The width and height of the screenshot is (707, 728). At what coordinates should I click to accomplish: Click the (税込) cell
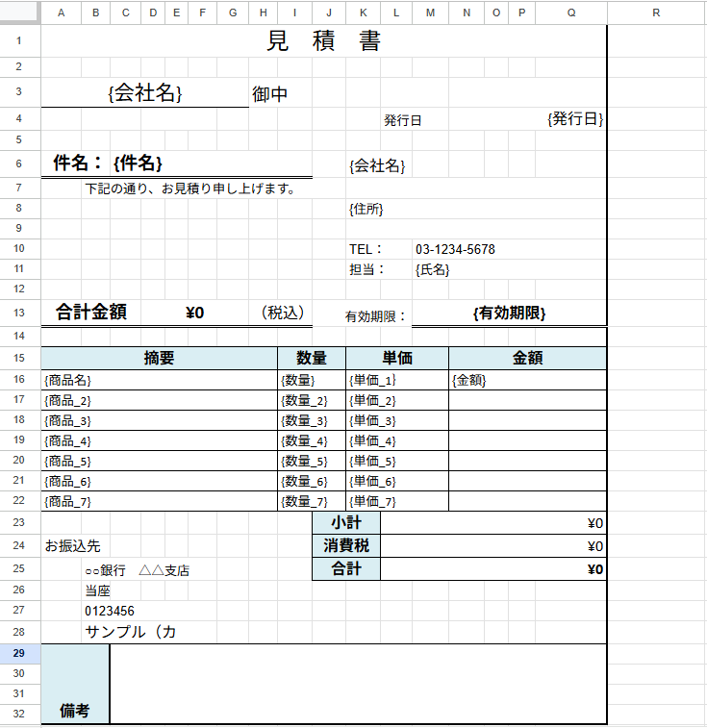tap(281, 312)
